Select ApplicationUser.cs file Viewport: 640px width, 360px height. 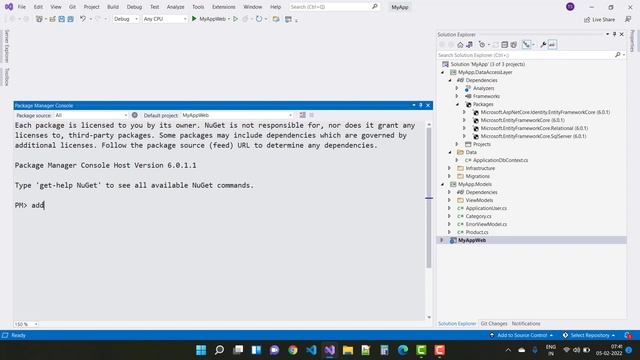pos(486,208)
